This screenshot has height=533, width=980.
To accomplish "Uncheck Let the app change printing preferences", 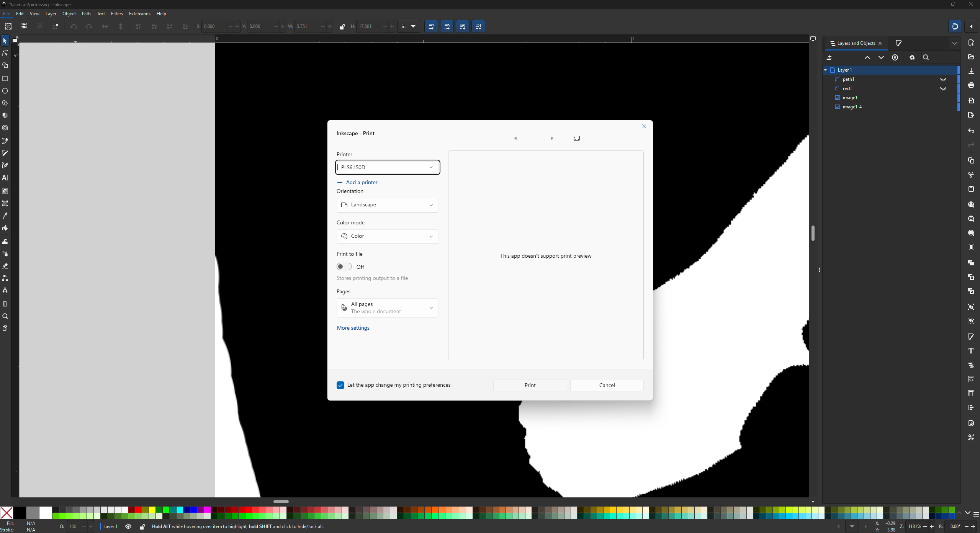I will [340, 385].
